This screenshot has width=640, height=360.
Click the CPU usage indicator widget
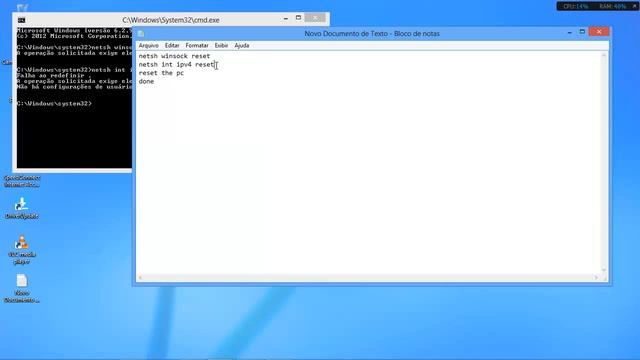(x=576, y=7)
